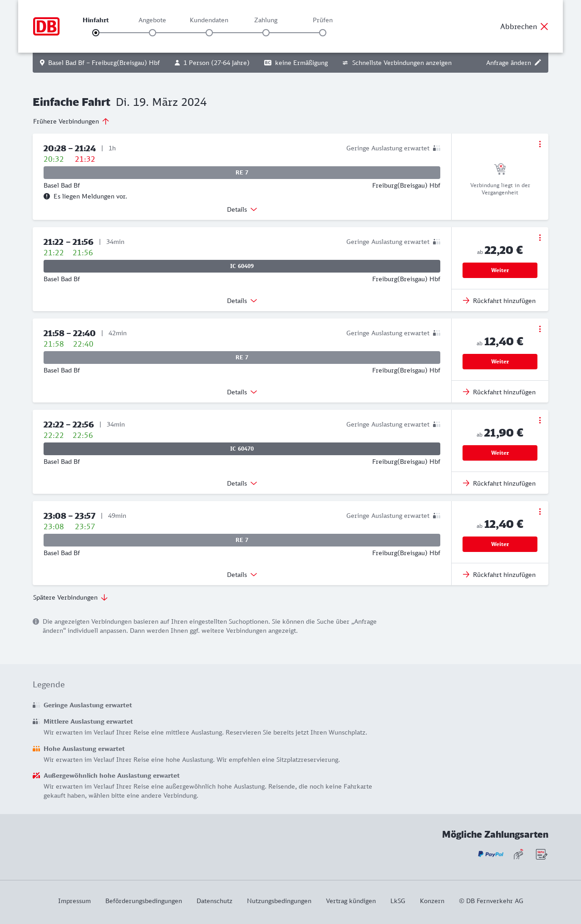Viewport: 581px width, 924px height.
Task: Select the Angebote step circle
Action: (x=153, y=33)
